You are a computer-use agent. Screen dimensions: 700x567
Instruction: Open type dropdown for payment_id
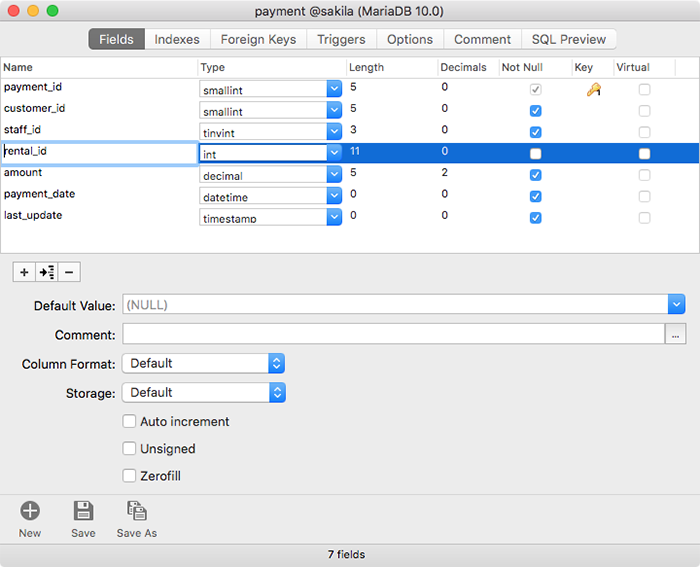334,89
